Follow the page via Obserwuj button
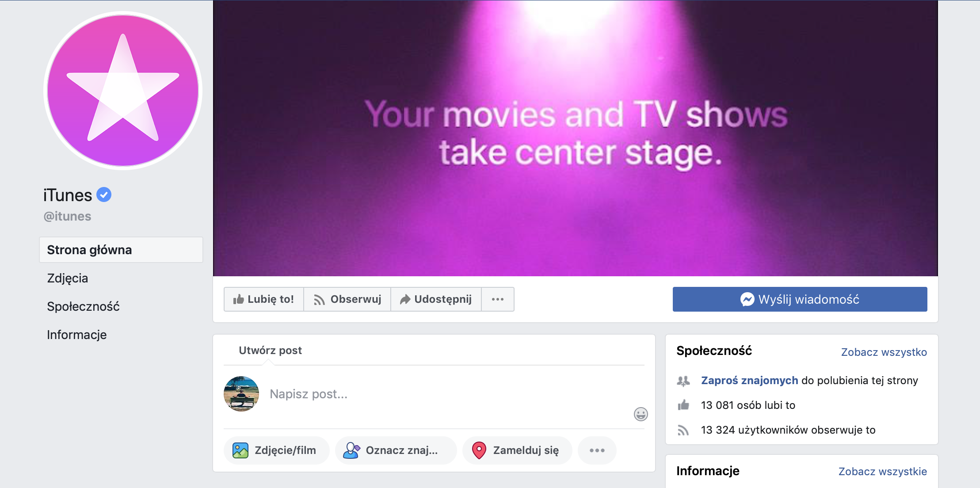The width and height of the screenshot is (980, 488). [x=347, y=299]
